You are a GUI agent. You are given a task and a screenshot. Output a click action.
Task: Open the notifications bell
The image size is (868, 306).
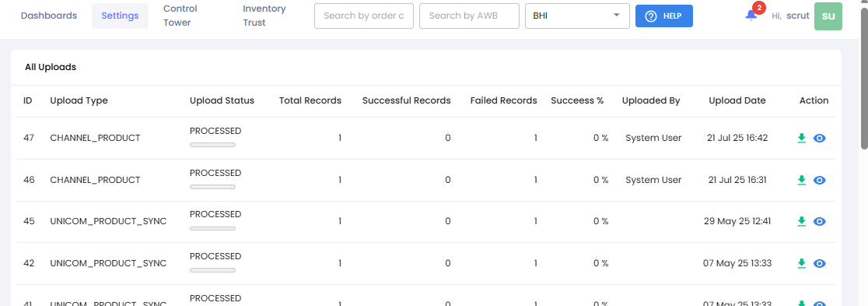click(x=751, y=16)
